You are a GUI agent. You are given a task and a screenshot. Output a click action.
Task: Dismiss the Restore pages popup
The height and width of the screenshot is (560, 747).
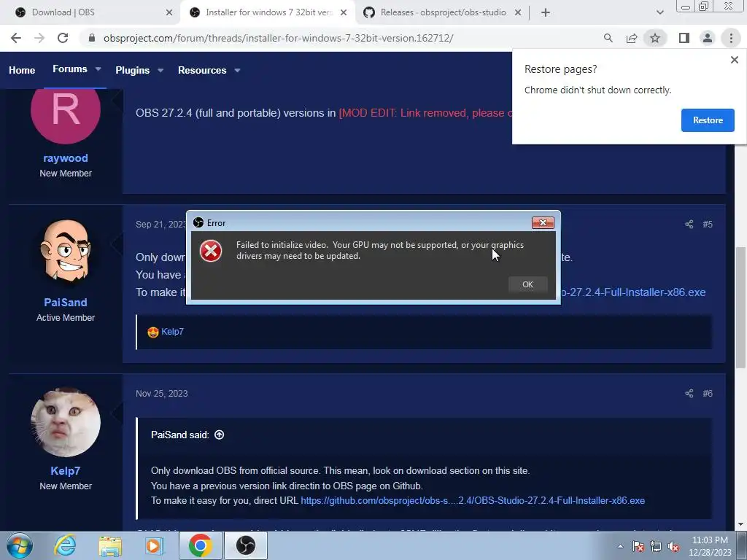click(734, 60)
